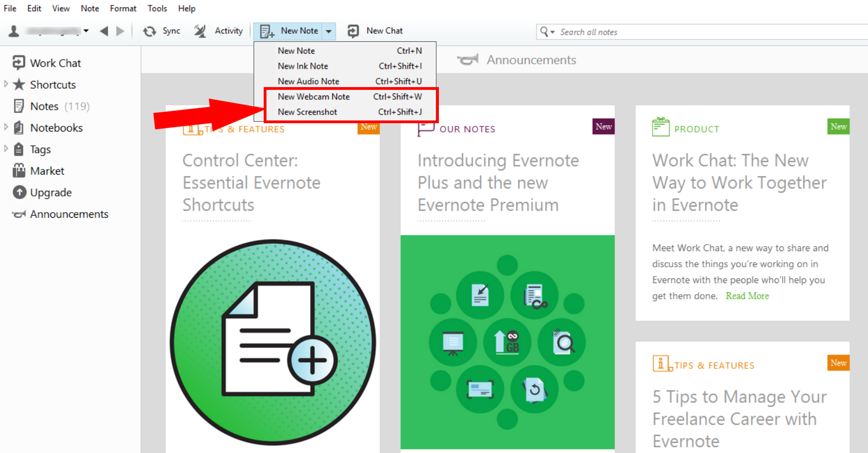Open the New Note dropdown arrow
868x453 pixels.
pos(328,31)
